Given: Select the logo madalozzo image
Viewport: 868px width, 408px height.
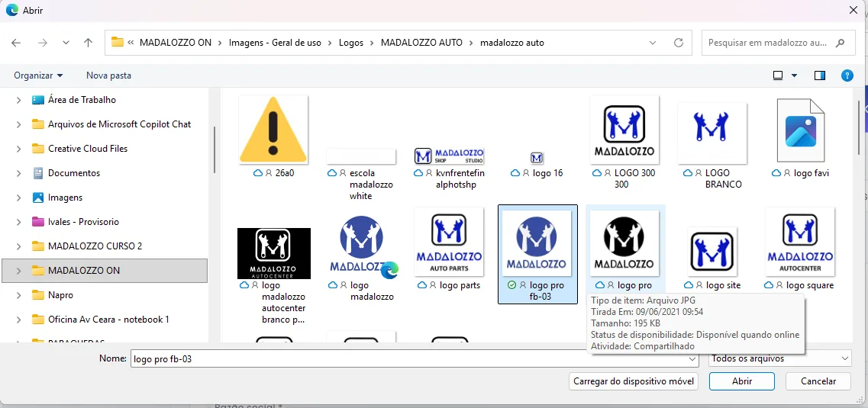Looking at the screenshot, I should (361, 259).
